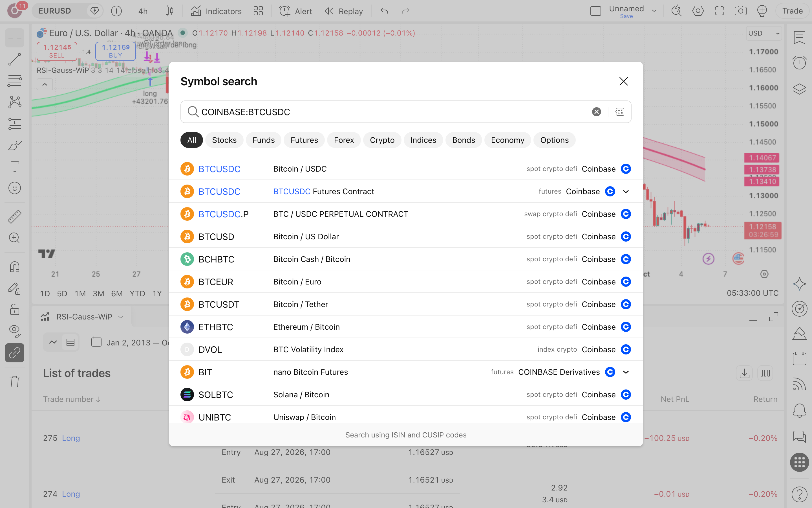Expand the BTCUSDC Futures Contract row
The width and height of the screenshot is (812, 508).
[626, 192]
